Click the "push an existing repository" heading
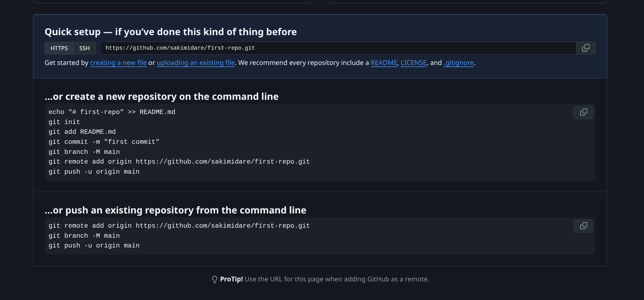The height and width of the screenshot is (300, 644). [176, 210]
